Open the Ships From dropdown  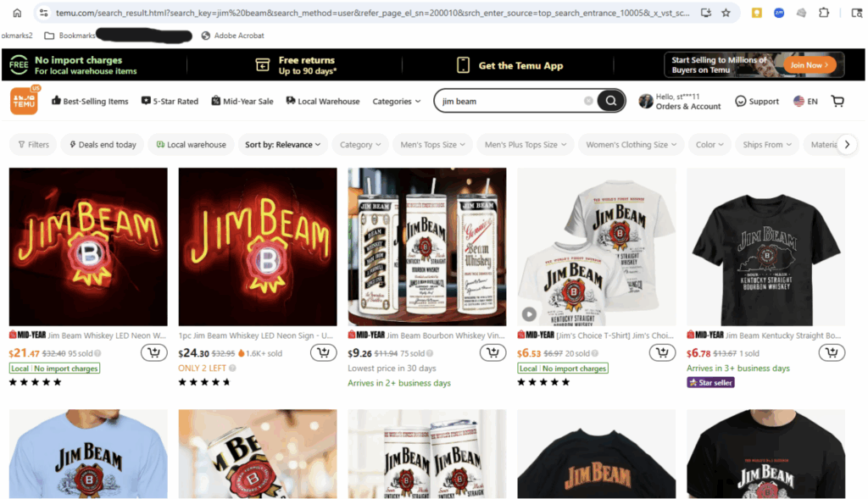[766, 144]
